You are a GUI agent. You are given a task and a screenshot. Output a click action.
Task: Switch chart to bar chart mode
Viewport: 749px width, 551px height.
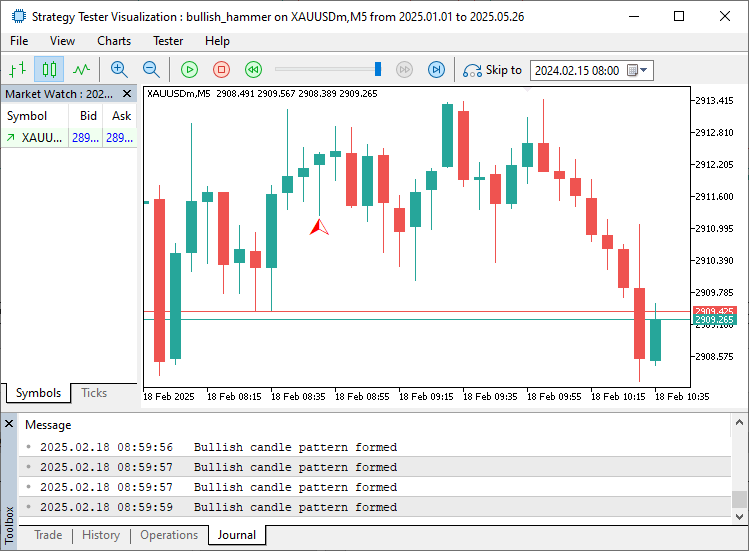tap(17, 70)
